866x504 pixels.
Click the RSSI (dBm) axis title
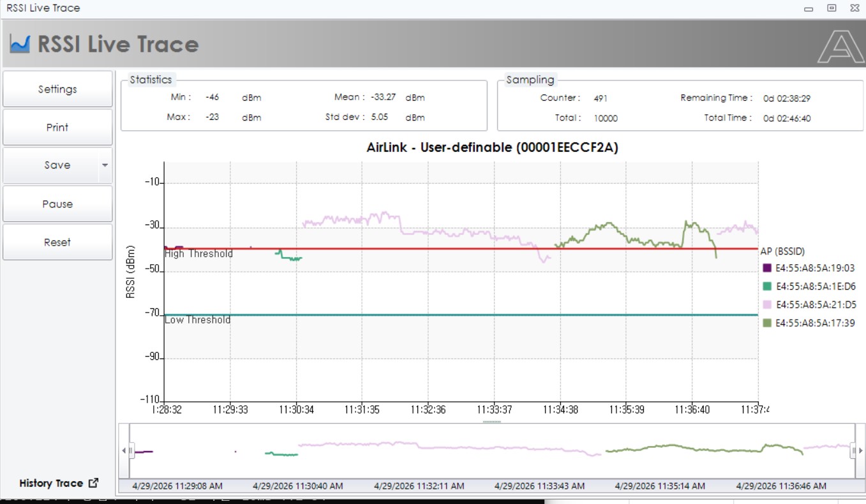pyautogui.click(x=131, y=272)
